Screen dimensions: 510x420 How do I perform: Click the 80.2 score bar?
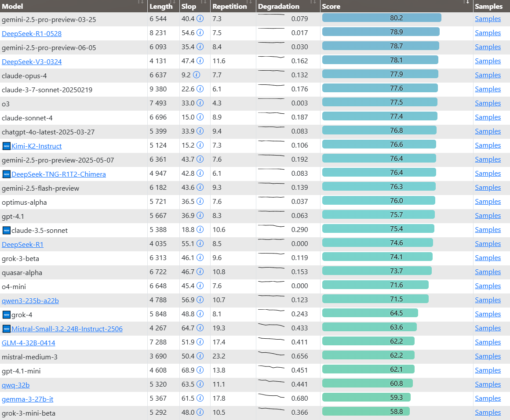tap(382, 18)
